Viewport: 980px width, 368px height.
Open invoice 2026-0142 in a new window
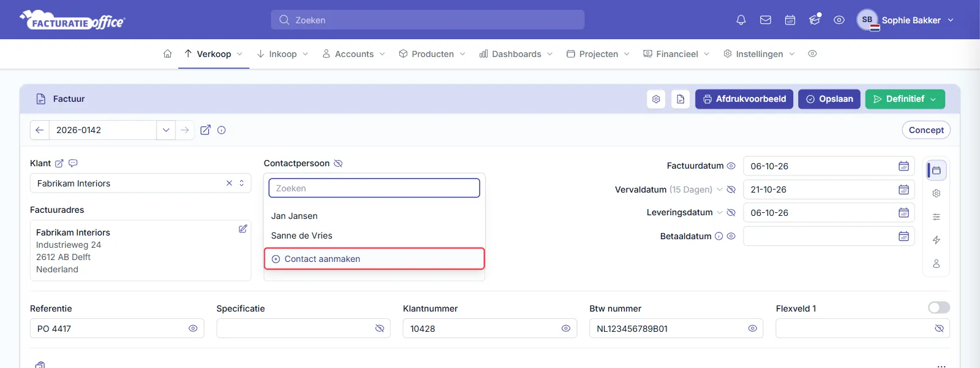pos(206,130)
